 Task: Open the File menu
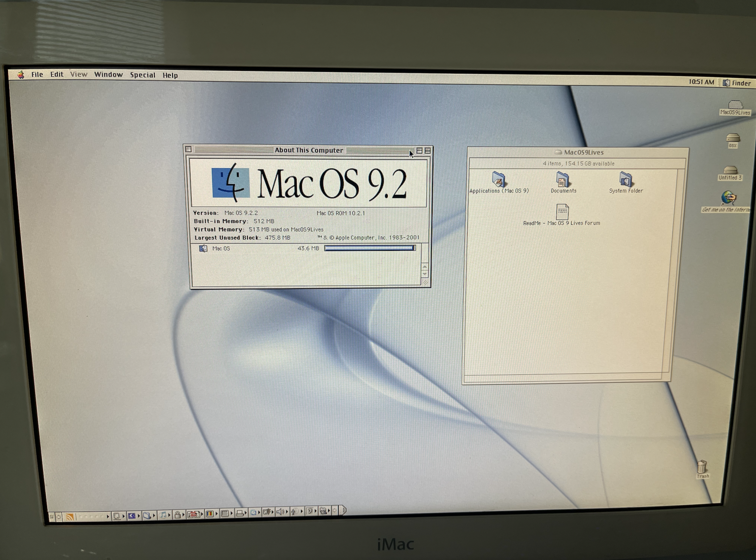point(37,74)
